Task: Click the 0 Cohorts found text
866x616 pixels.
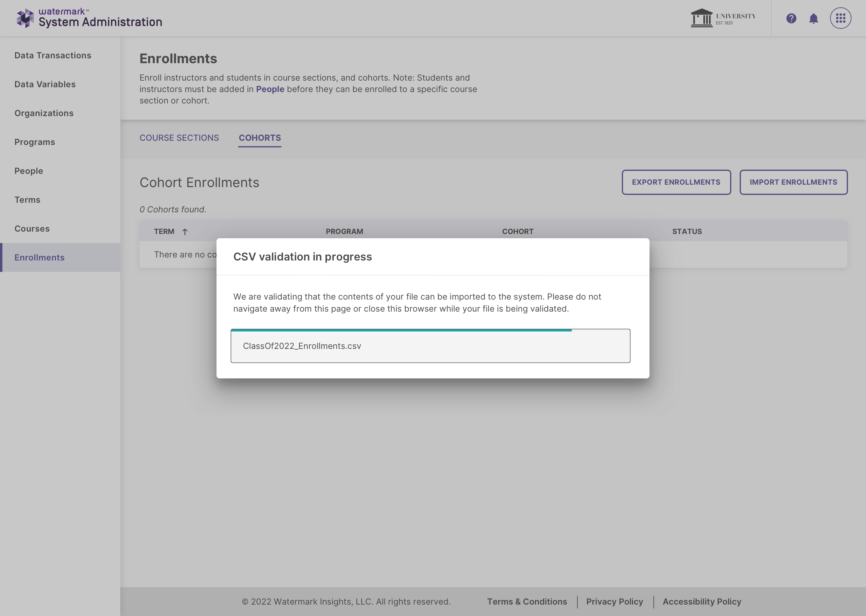Action: (173, 209)
